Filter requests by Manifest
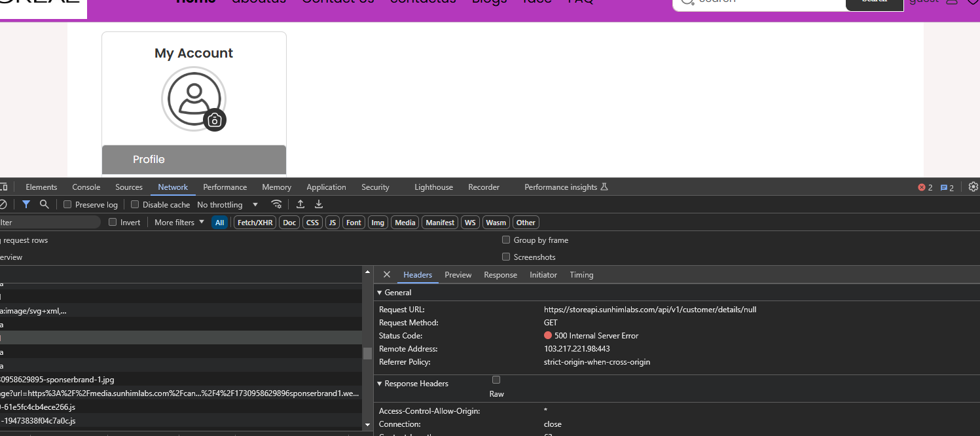 pos(440,223)
